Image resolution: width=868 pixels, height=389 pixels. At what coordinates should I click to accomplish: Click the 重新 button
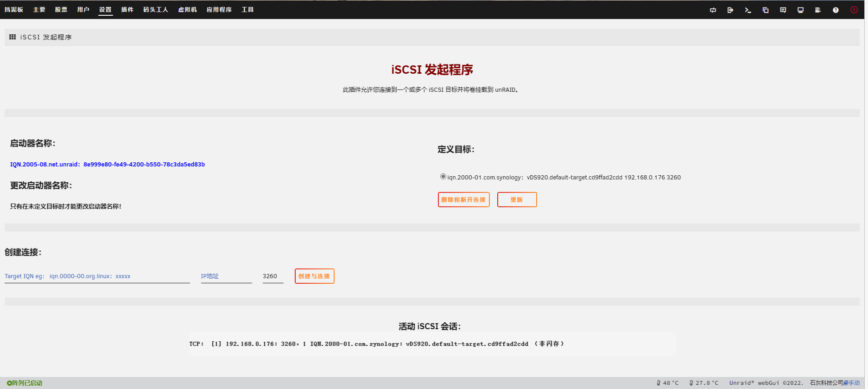517,199
